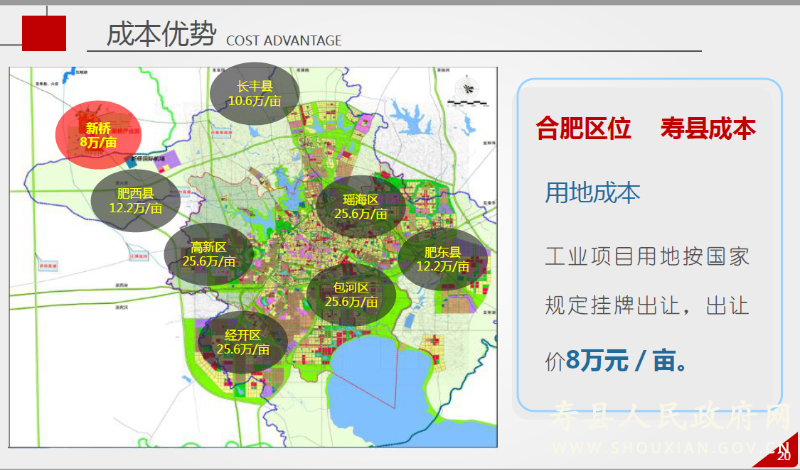This screenshot has width=800, height=470.
Task: Click the 瑶海区 25.6万/亩 bubble
Action: pos(360,207)
